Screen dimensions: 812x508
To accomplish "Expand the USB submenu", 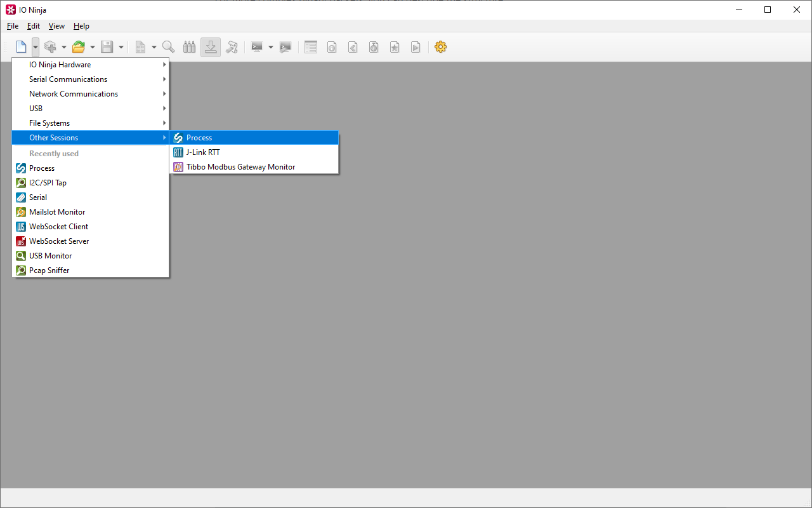I will [x=91, y=109].
